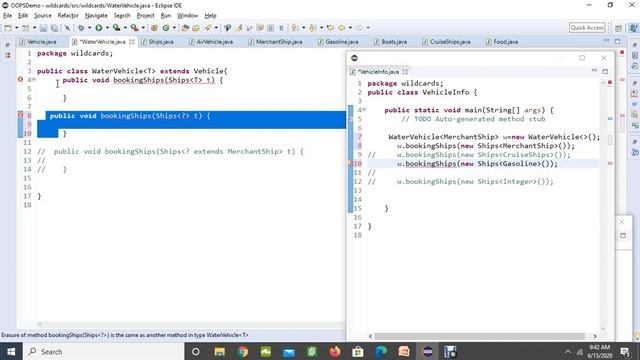Click the Package Explorer icon in left sidebar
This screenshot has width=640, height=360.
tap(8, 55)
